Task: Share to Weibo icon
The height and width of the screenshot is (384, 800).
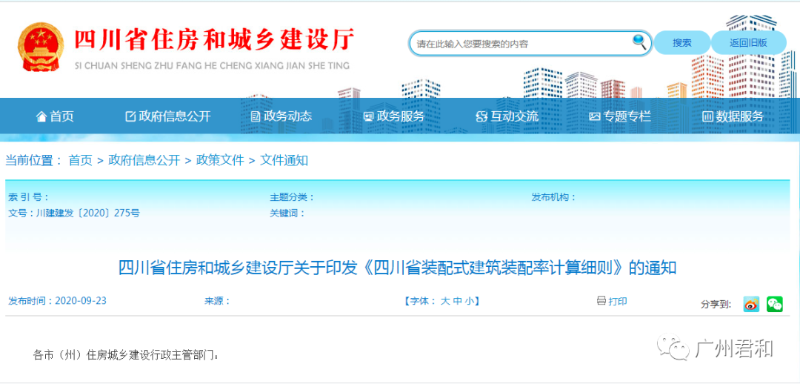Action: coord(751,304)
